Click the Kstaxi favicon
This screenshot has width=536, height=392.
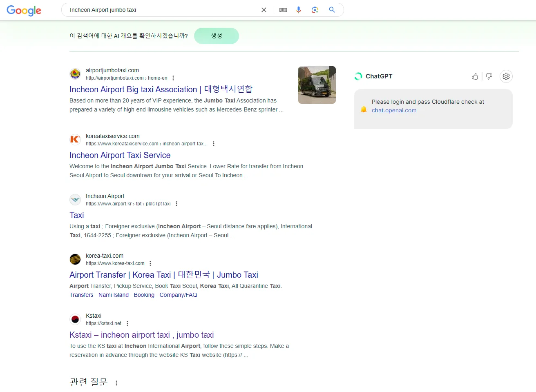pos(75,319)
